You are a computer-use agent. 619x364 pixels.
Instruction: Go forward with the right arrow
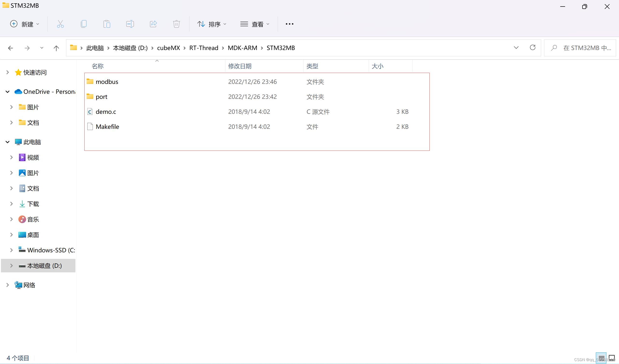(x=27, y=48)
